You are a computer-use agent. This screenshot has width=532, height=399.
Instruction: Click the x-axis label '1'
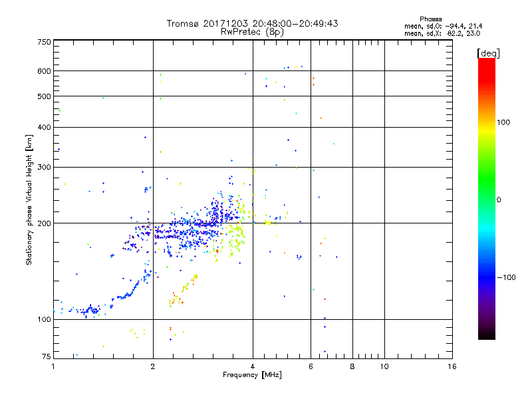[x=53, y=366]
